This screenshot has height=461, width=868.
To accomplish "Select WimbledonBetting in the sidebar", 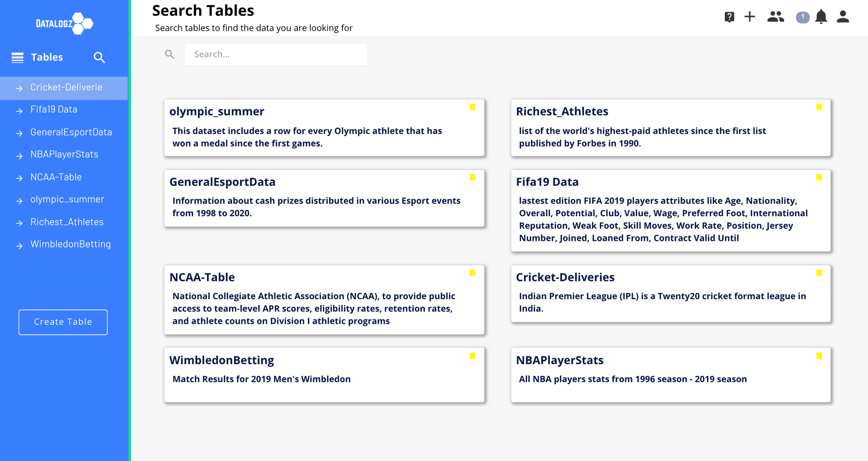I will [x=70, y=244].
